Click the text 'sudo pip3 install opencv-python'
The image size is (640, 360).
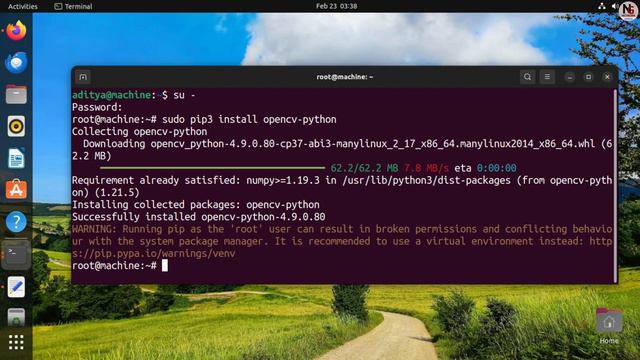249,119
